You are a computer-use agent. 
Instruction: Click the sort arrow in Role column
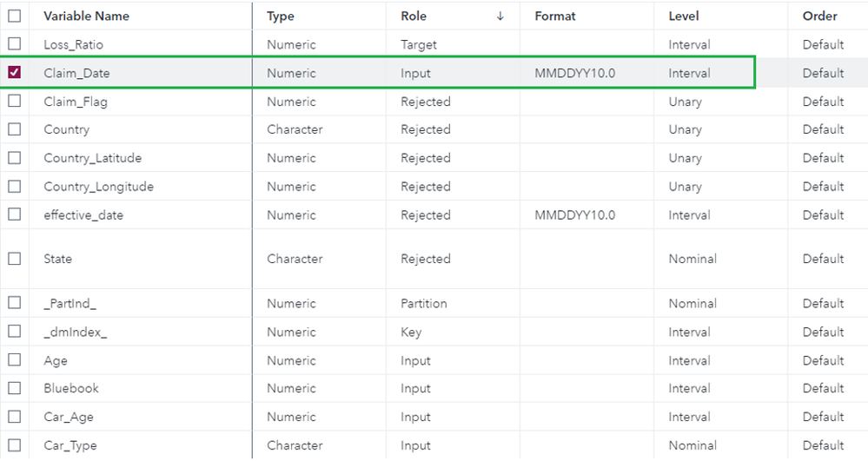pos(500,16)
